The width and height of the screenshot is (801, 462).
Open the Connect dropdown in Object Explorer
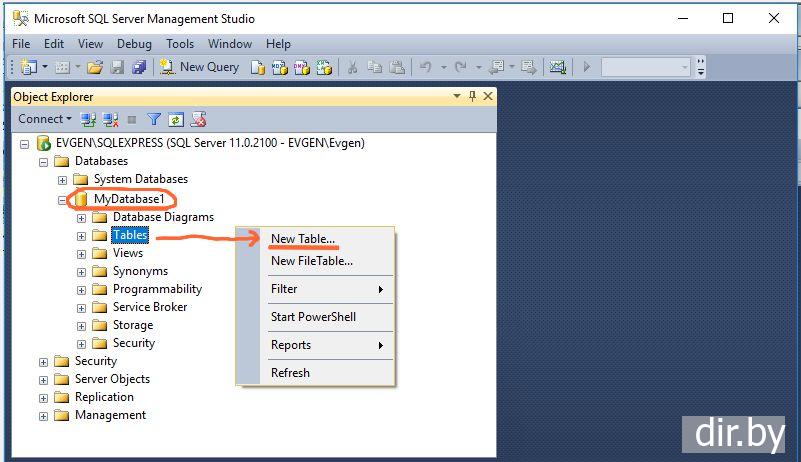tap(44, 119)
